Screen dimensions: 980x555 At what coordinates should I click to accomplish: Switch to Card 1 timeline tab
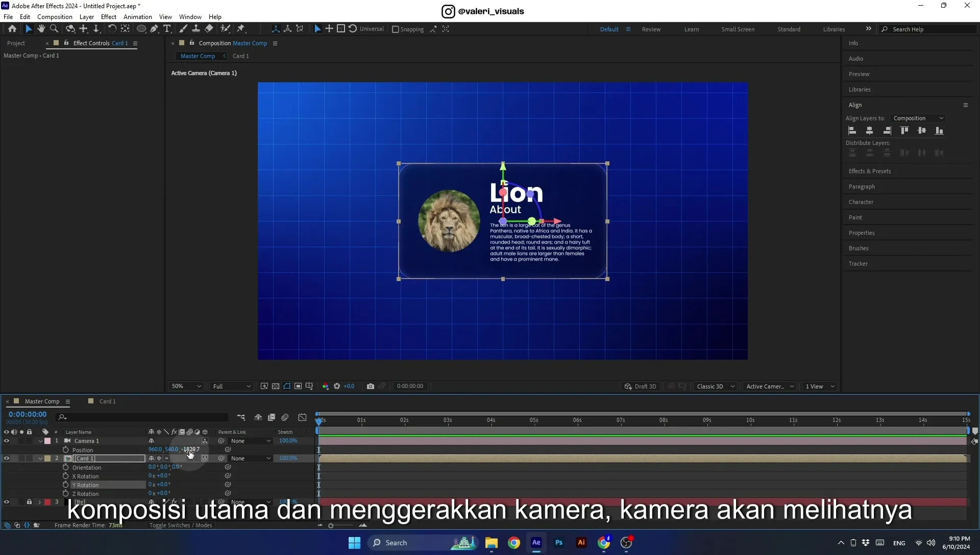tap(107, 401)
